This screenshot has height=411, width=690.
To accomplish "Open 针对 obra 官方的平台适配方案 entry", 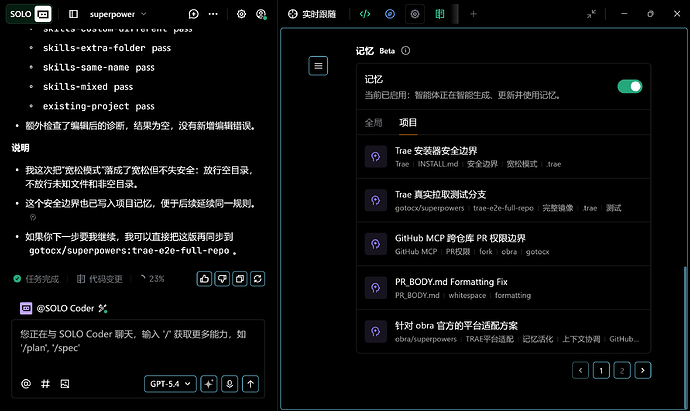I will tap(503, 331).
